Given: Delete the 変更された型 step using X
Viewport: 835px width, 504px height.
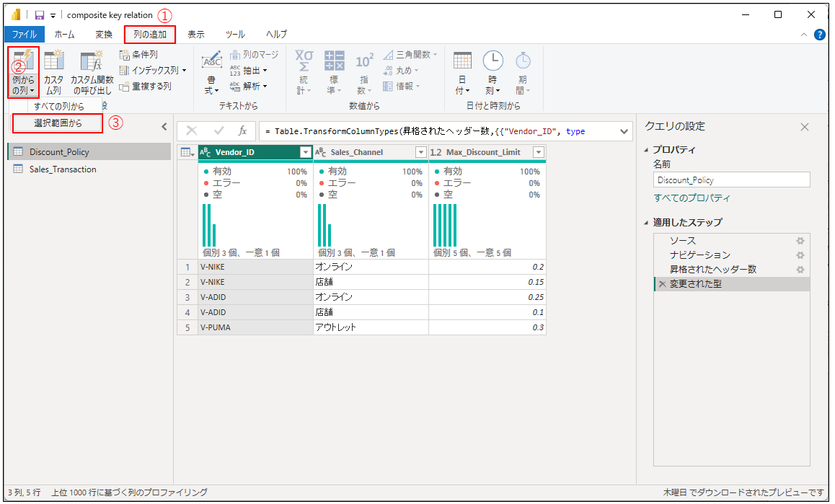Looking at the screenshot, I should [x=662, y=284].
